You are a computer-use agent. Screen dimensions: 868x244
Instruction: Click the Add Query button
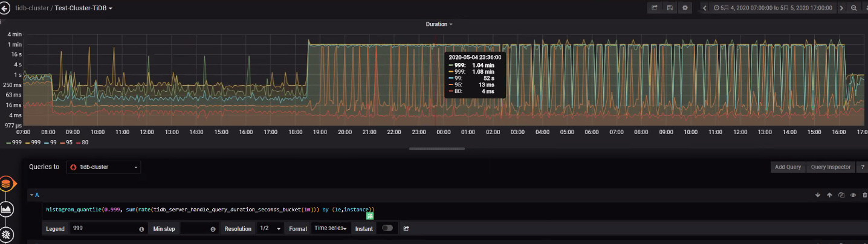pos(788,167)
